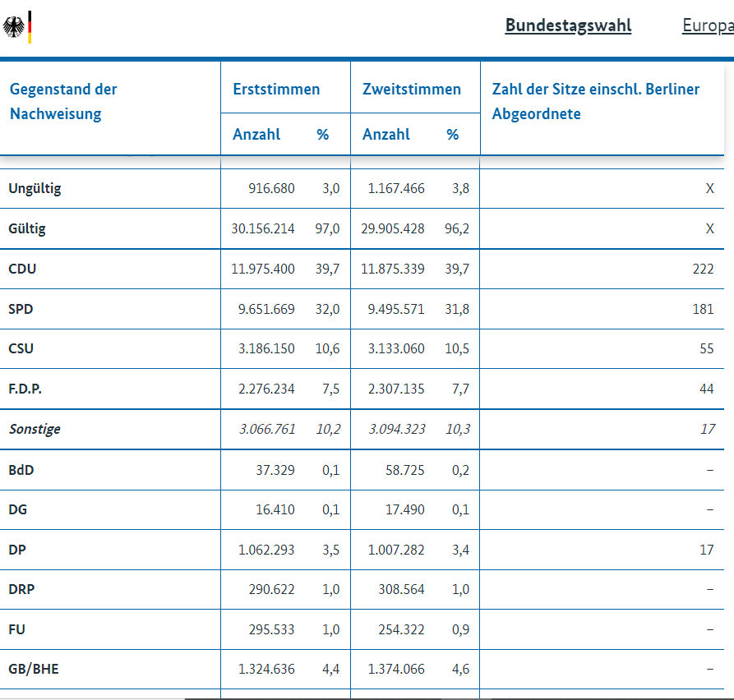Click the value 1.167.466
Screen dimensions: 734x700
click(396, 189)
